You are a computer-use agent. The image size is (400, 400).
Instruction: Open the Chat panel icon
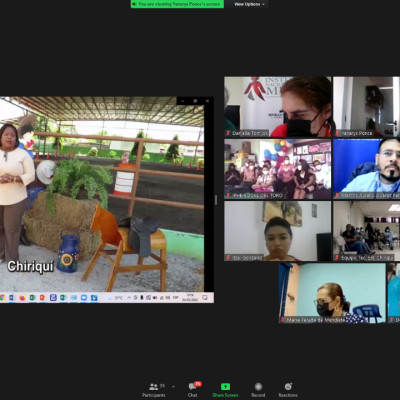[x=192, y=386]
